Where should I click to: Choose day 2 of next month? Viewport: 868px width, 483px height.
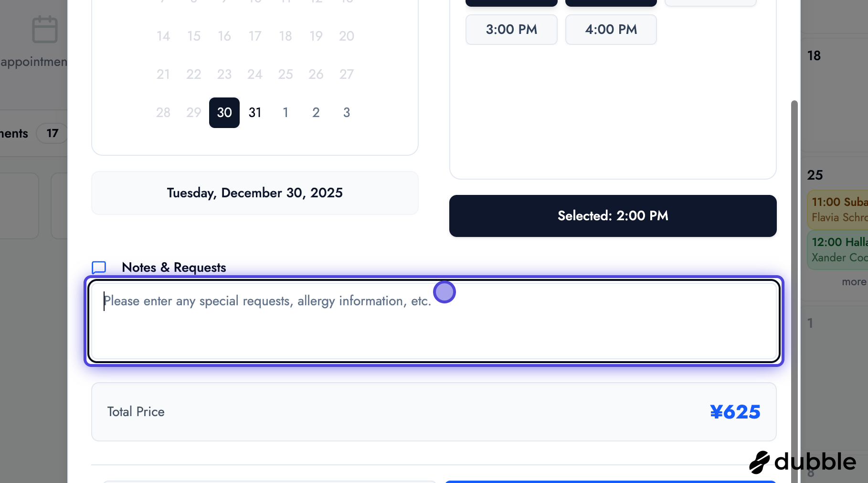coord(316,113)
